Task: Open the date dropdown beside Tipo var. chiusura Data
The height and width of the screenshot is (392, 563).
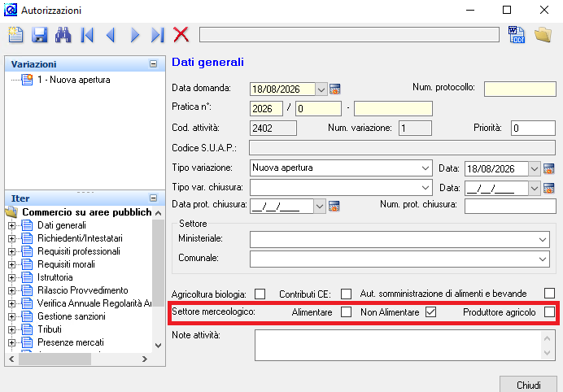Action: [x=535, y=188]
